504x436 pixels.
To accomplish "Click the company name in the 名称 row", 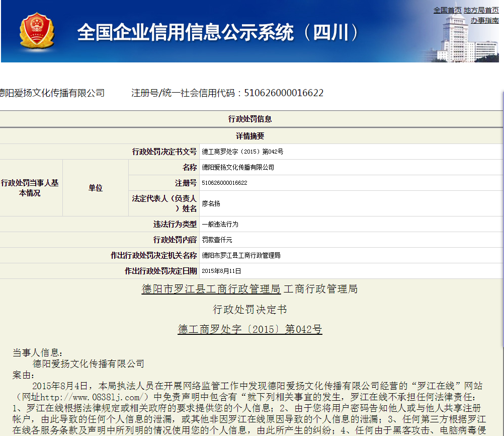I will [x=238, y=167].
